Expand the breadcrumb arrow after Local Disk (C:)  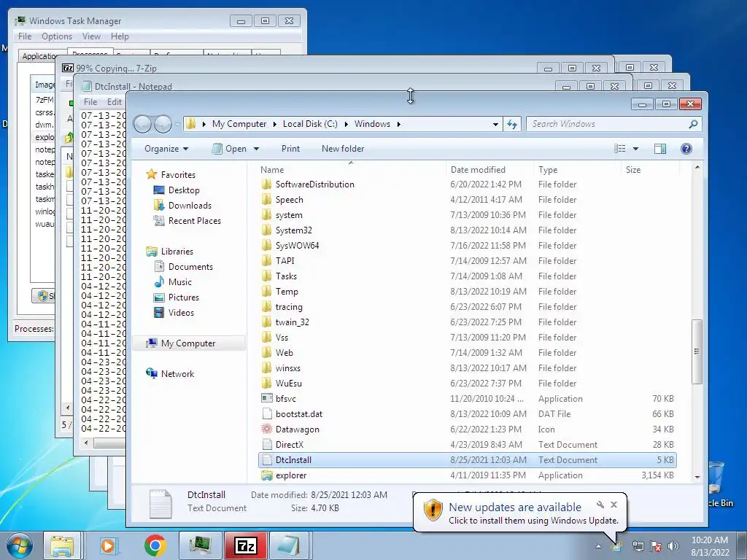point(346,124)
